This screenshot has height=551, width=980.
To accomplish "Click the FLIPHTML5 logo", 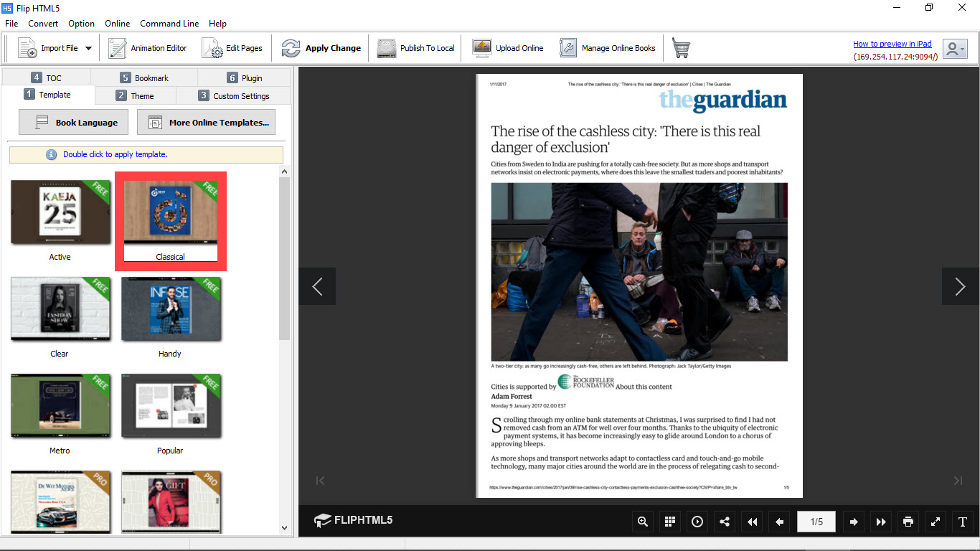I will pyautogui.click(x=353, y=520).
